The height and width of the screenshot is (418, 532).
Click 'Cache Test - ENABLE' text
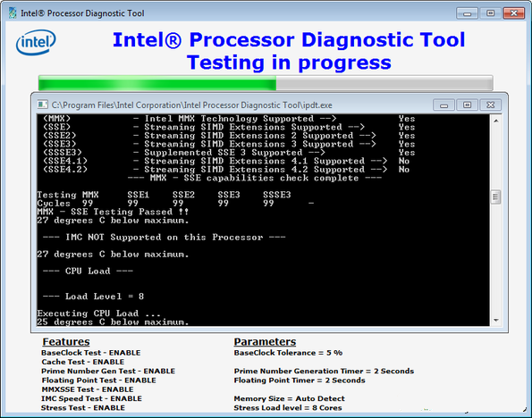pyautogui.click(x=83, y=362)
